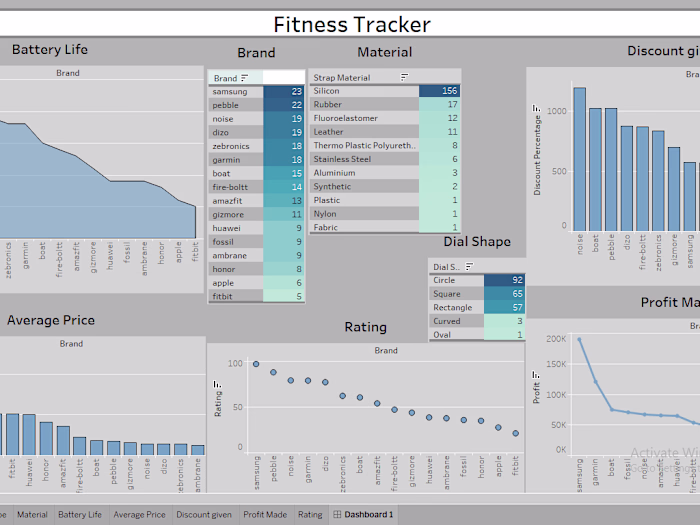Select the dizo bar in Discount chart
700x525 pixels.
(627, 179)
